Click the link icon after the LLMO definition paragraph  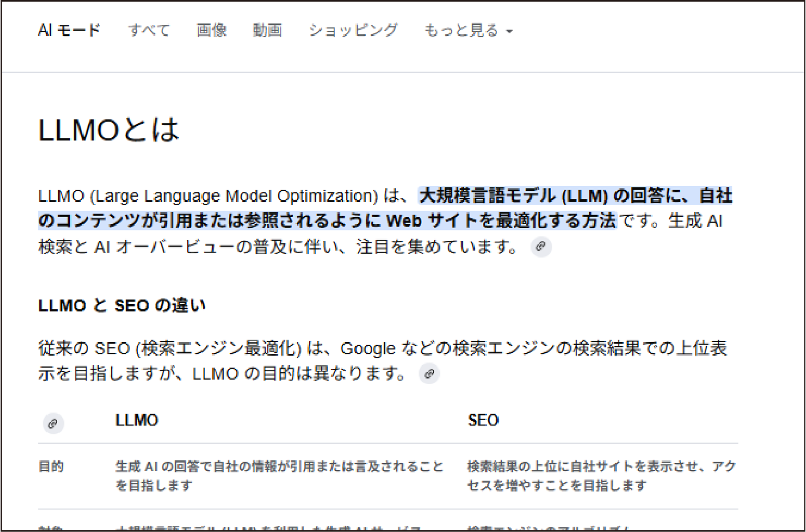541,246
